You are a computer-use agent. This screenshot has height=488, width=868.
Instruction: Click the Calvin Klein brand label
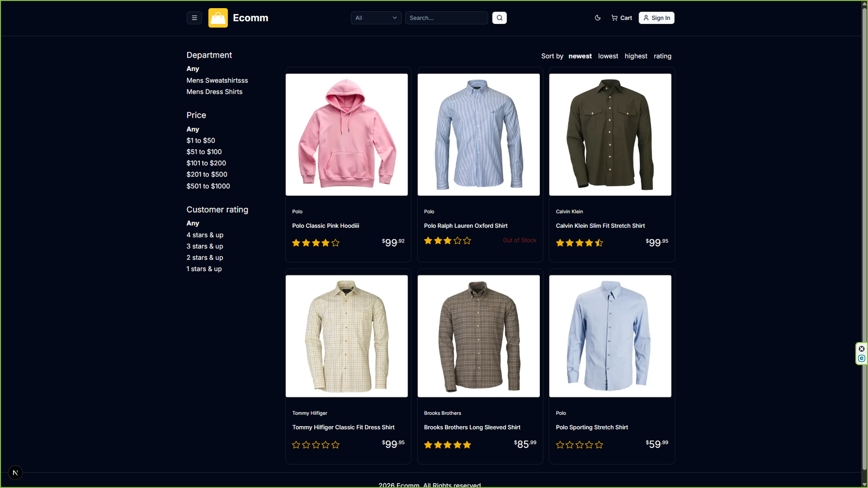point(569,211)
